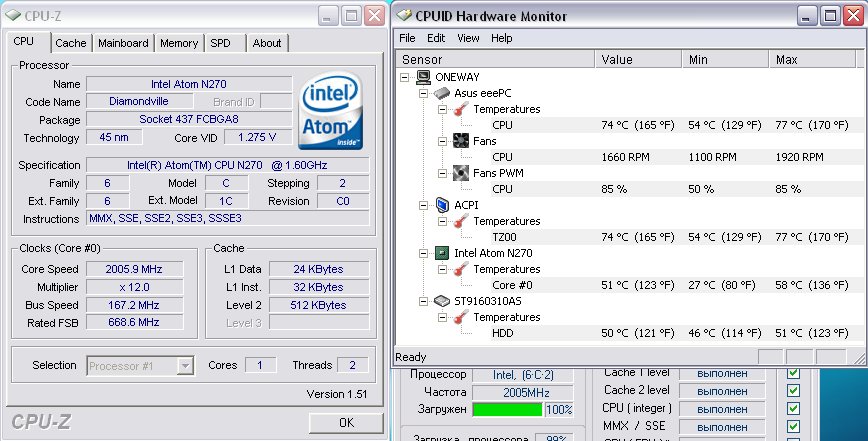Collapse the Intel Atom N270 node
Screen dimensions: 868x441
coord(423,254)
